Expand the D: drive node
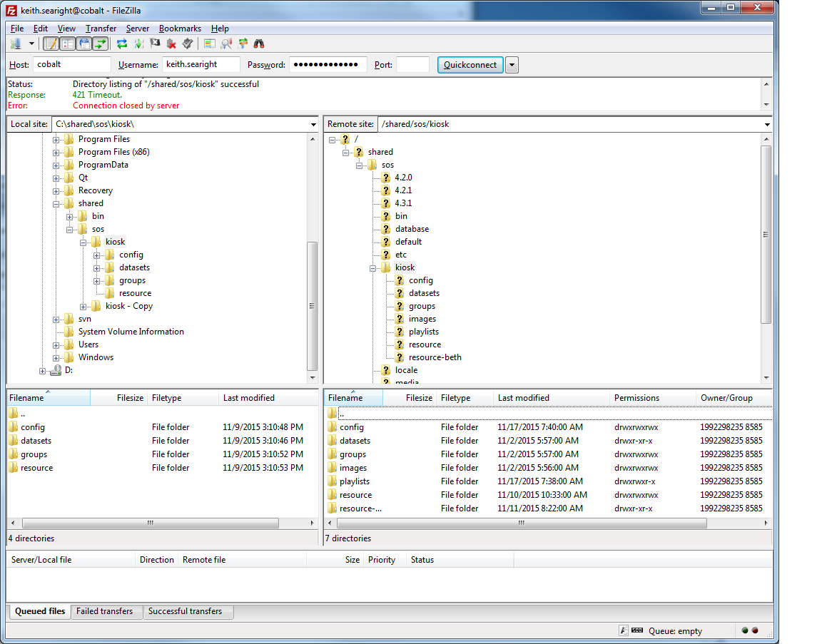 pos(43,371)
